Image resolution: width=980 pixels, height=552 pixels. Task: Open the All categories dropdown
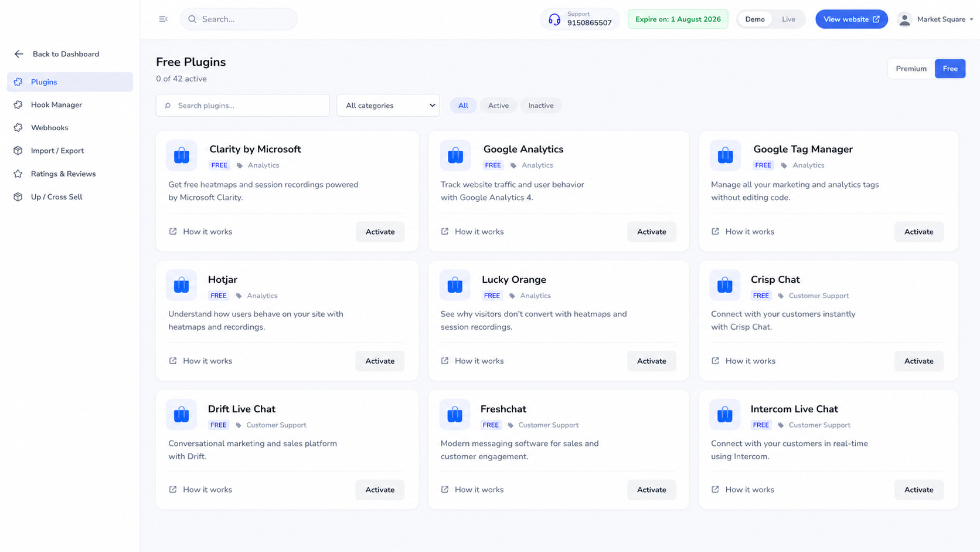pos(388,106)
